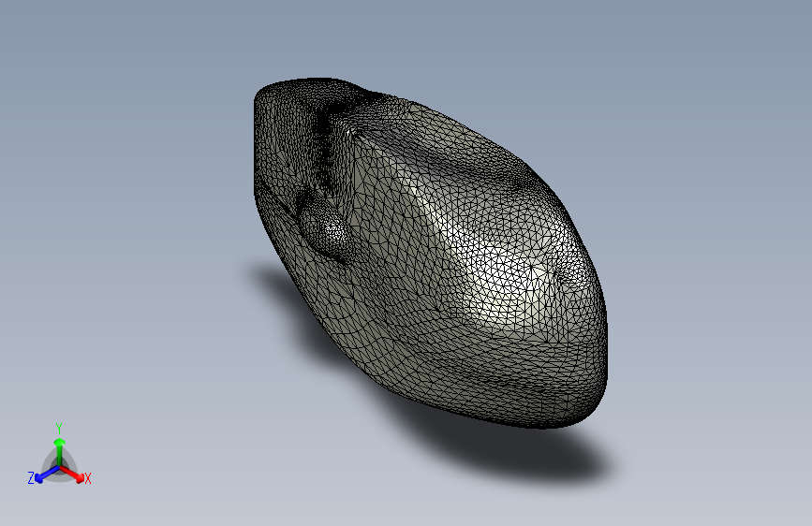812x526 pixels.
Task: Select the meshed 3D model body
Action: click(431, 254)
